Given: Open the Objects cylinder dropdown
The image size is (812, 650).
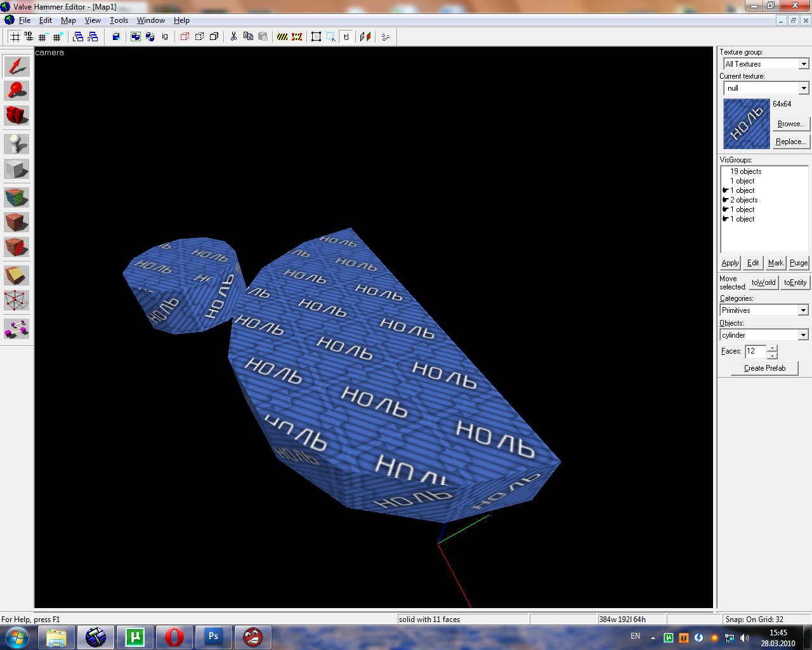Looking at the screenshot, I should pyautogui.click(x=764, y=335).
